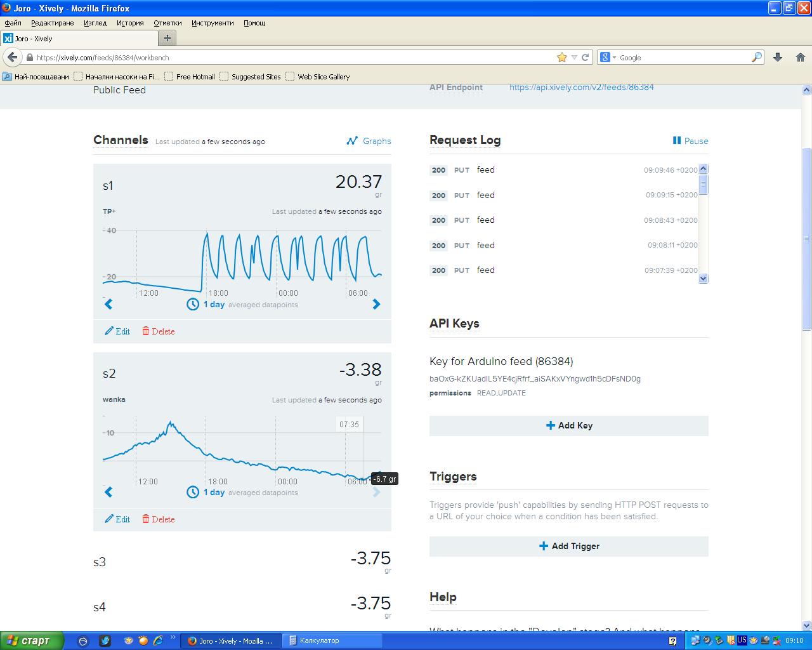
Task: Open the Редактиране menu
Action: coord(52,23)
